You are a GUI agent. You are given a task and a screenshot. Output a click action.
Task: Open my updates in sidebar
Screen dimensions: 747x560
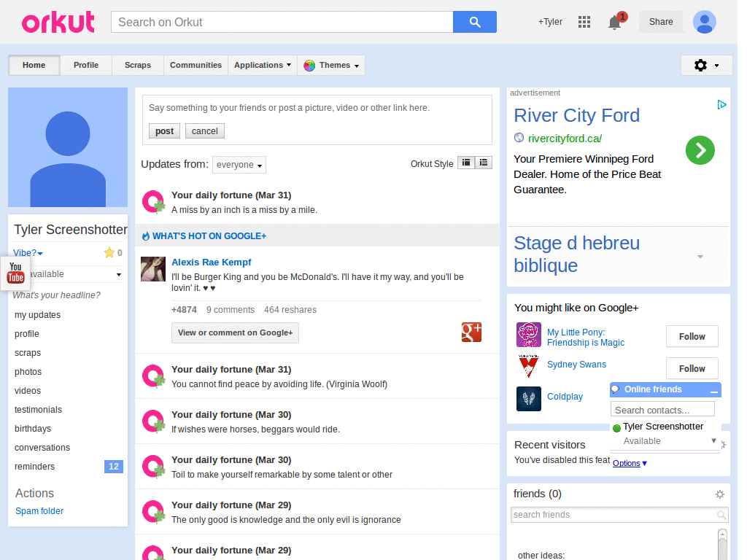coord(38,315)
